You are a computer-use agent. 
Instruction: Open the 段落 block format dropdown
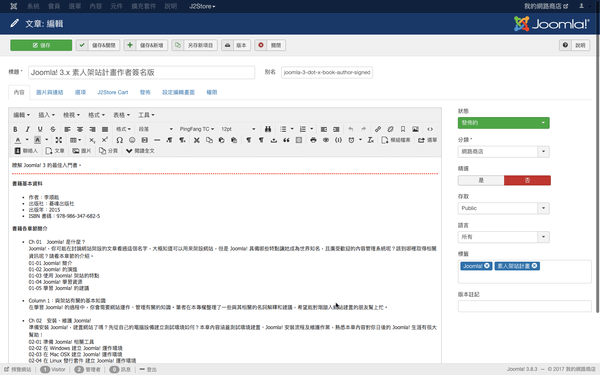pos(155,129)
